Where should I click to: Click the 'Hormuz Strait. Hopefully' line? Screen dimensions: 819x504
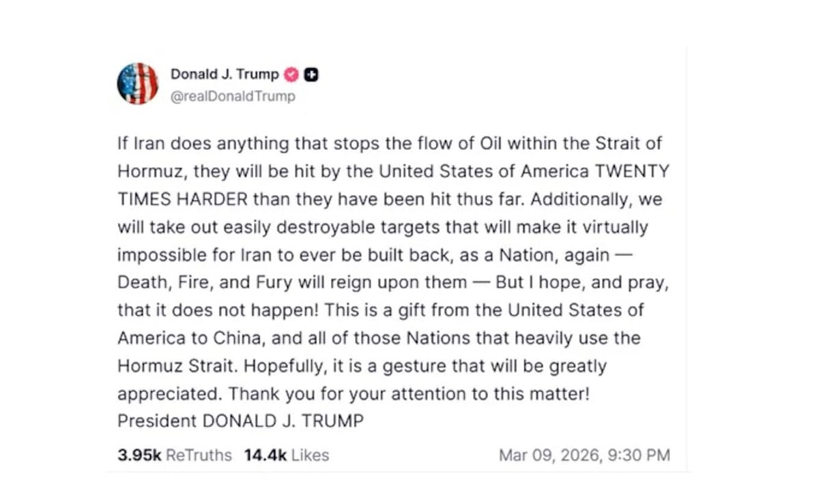pos(362,366)
